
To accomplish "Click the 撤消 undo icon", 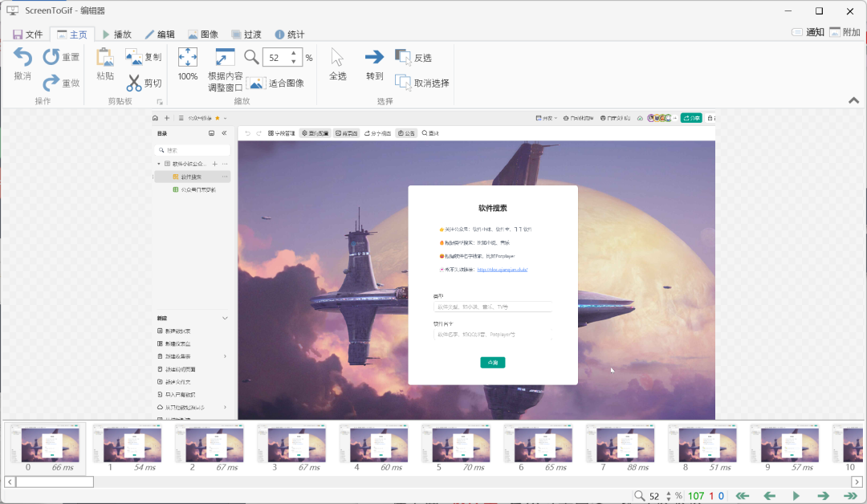I will 22,58.
